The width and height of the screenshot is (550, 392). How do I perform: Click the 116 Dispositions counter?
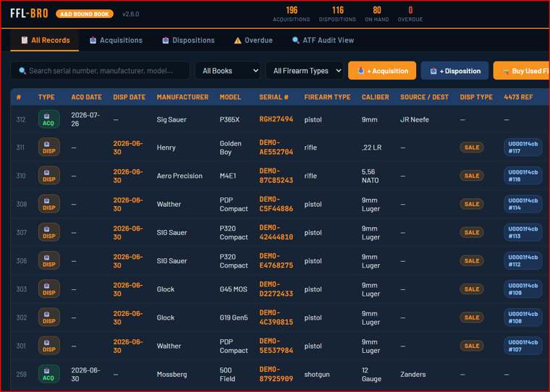coord(337,14)
